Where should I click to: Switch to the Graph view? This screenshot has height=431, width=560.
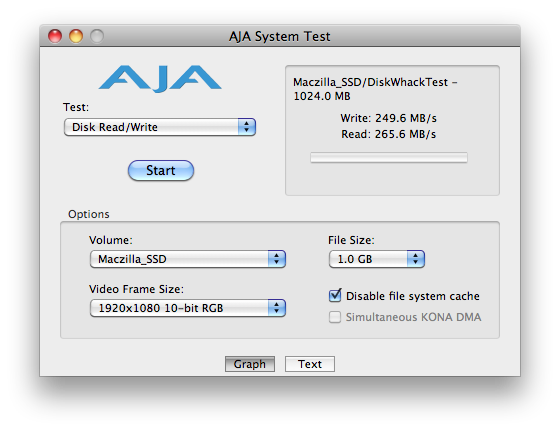(250, 364)
